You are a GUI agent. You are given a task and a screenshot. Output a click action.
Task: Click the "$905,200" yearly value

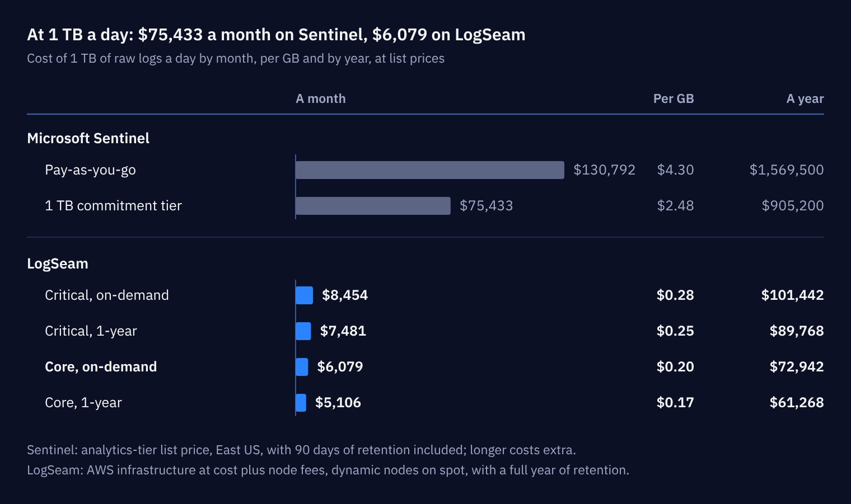tap(793, 206)
